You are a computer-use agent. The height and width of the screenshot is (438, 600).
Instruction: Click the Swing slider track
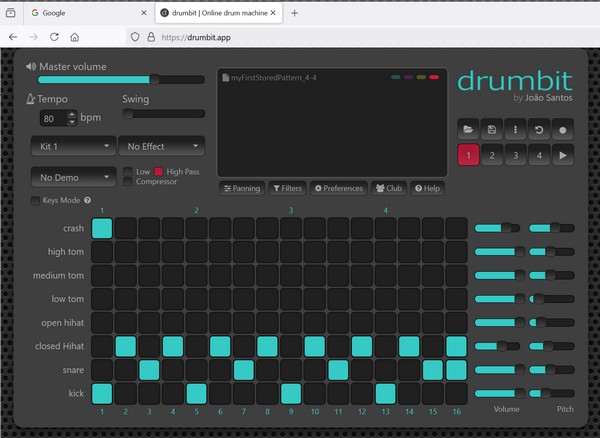tap(163, 115)
